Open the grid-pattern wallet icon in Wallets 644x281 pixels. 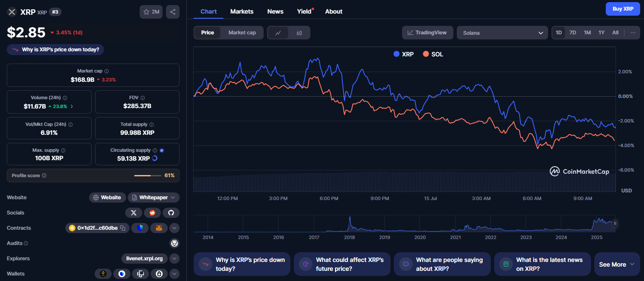(140, 274)
